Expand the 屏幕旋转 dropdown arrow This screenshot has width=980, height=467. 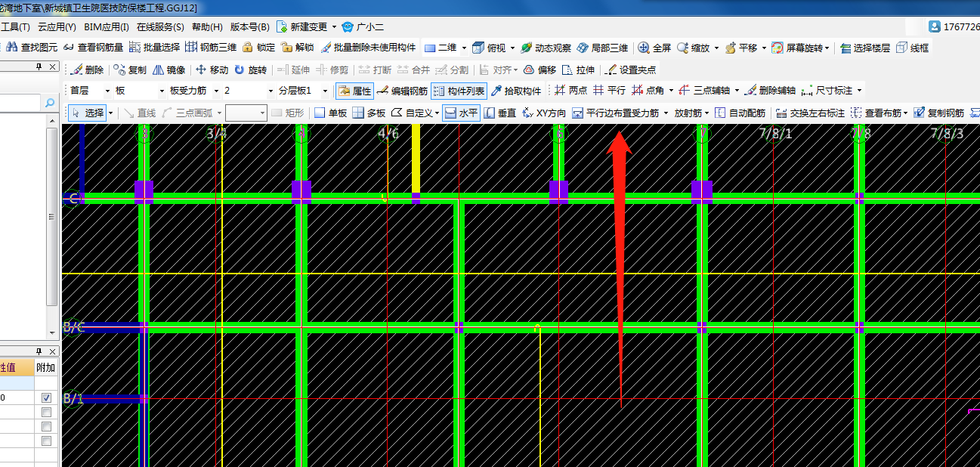827,48
